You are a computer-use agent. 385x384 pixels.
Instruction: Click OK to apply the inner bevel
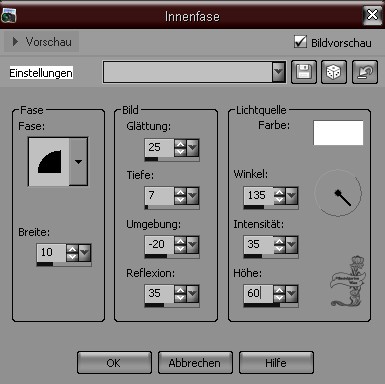click(114, 363)
